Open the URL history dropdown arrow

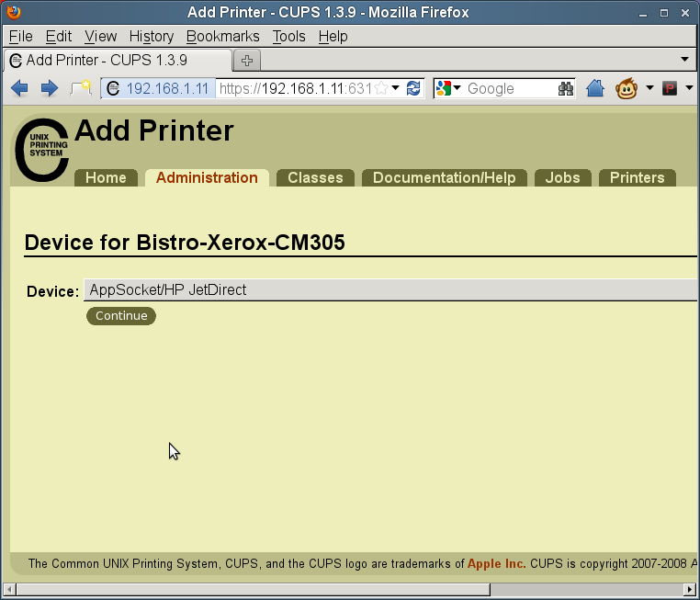pos(396,88)
